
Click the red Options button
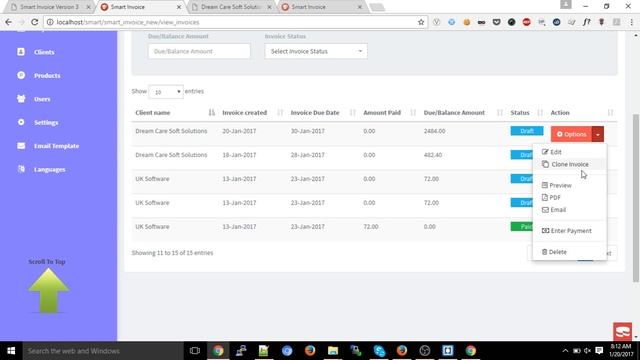[x=571, y=134]
